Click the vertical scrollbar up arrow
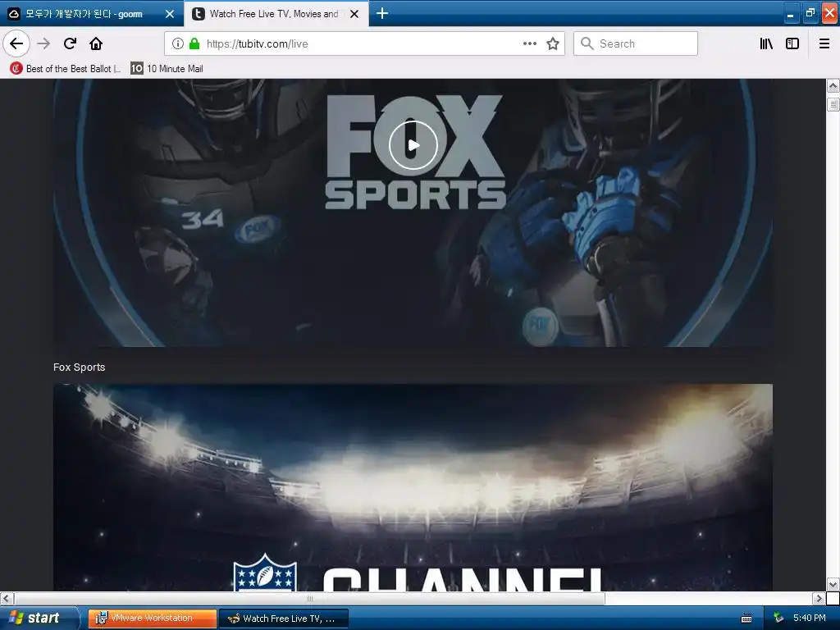840x630 pixels. click(833, 85)
